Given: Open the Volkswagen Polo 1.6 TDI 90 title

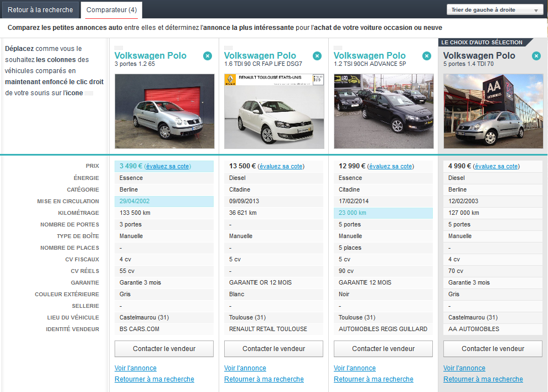Looking at the screenshot, I should coord(260,55).
